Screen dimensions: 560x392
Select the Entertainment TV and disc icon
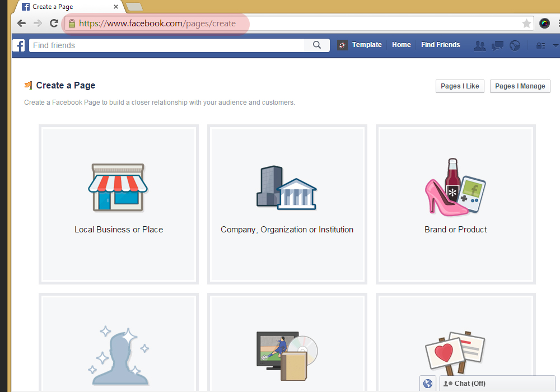(287, 356)
